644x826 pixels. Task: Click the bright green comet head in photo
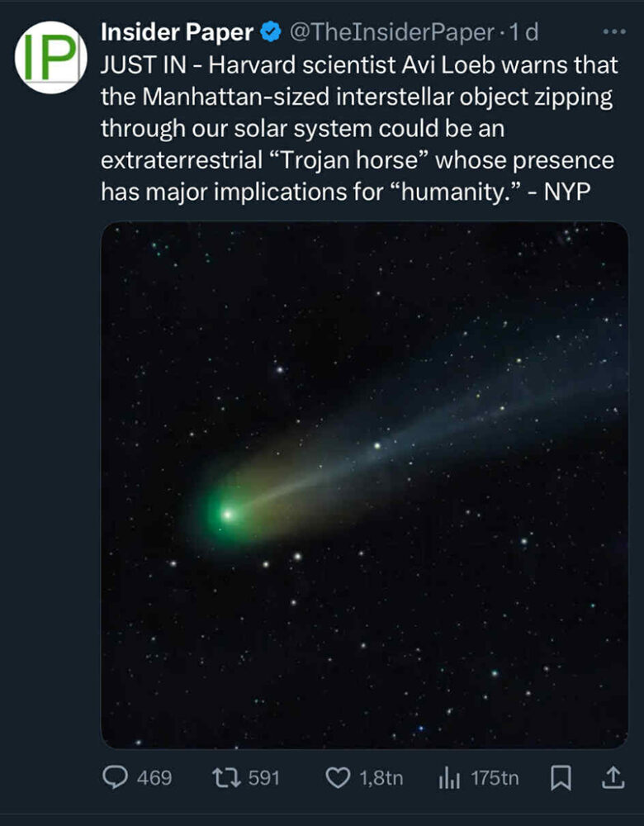(226, 514)
